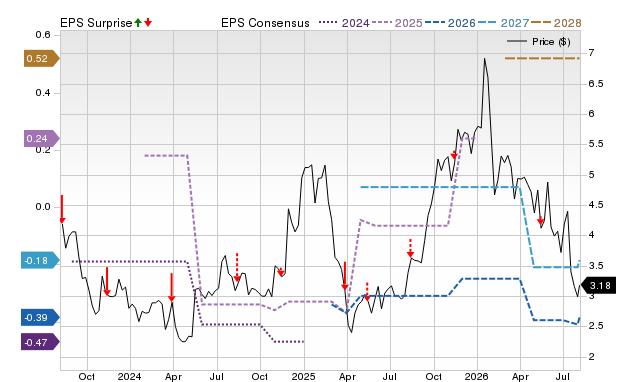The image size is (640, 382).
Task: Click the 2026 x-axis label
Action: pyautogui.click(x=477, y=376)
